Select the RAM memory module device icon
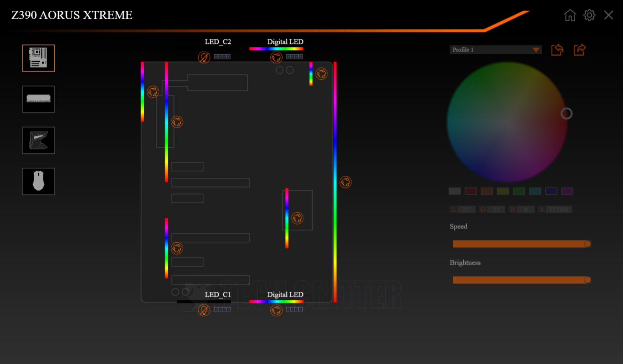Image resolution: width=623 pixels, height=364 pixels. pyautogui.click(x=39, y=99)
